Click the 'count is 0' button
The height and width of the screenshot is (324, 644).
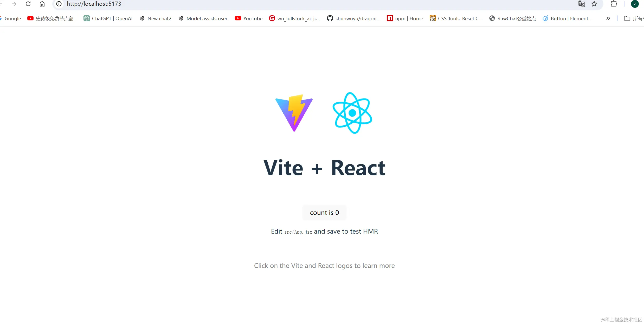tap(324, 212)
